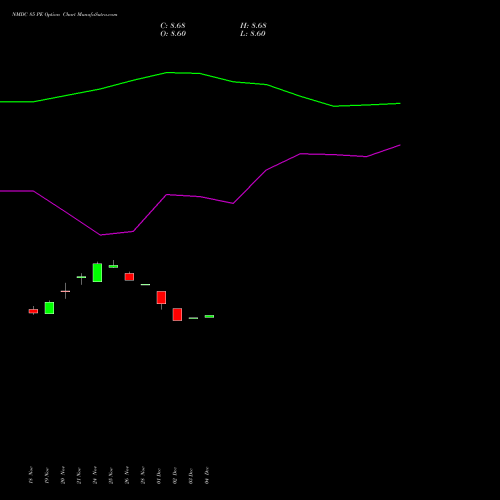Click the red candle for 18 Nov
500x500 pixels.
[33, 311]
